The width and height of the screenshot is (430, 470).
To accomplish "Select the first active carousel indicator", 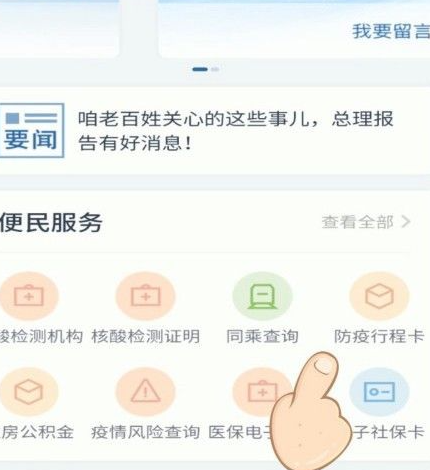I will click(200, 69).
